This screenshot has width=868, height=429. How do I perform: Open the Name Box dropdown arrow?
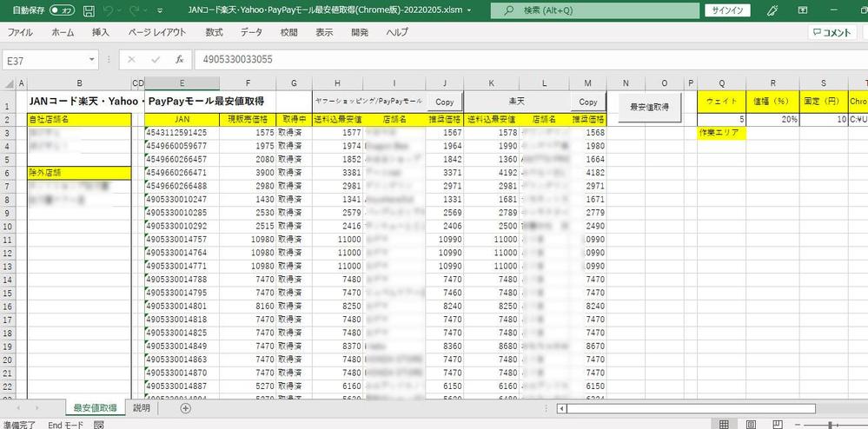[92, 60]
